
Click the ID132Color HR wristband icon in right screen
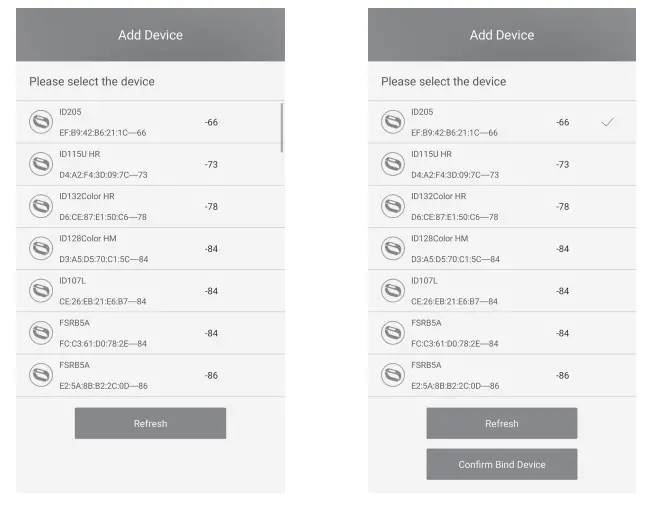pyautogui.click(x=393, y=206)
